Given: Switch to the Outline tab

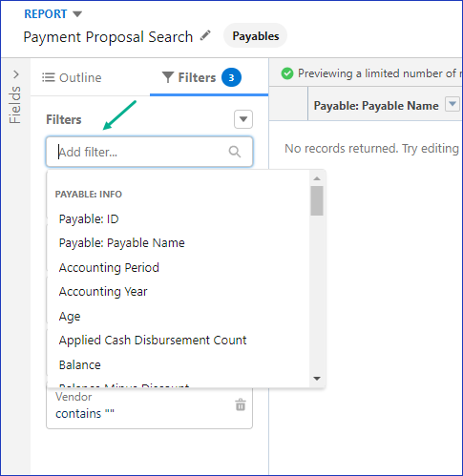Looking at the screenshot, I should [x=72, y=77].
